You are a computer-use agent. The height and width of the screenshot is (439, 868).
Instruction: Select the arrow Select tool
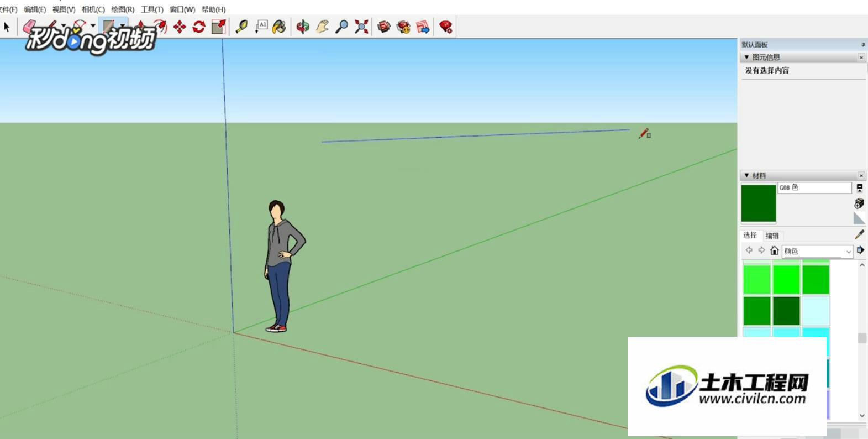coord(7,27)
